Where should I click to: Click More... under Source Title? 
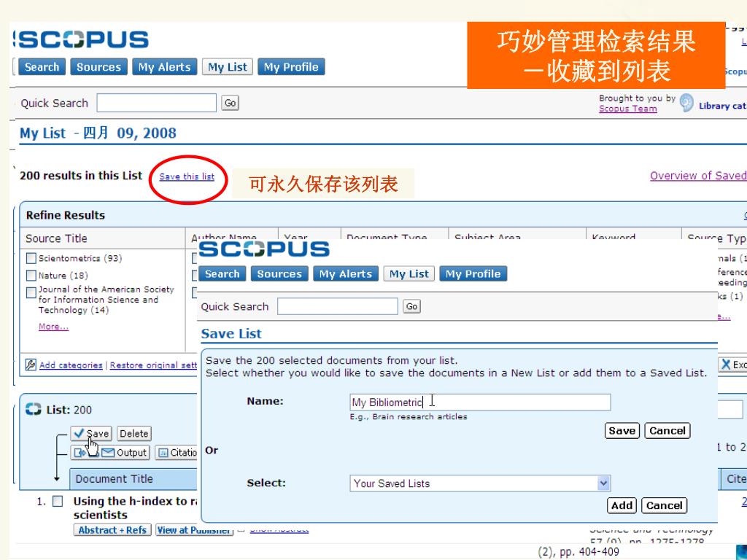53,326
